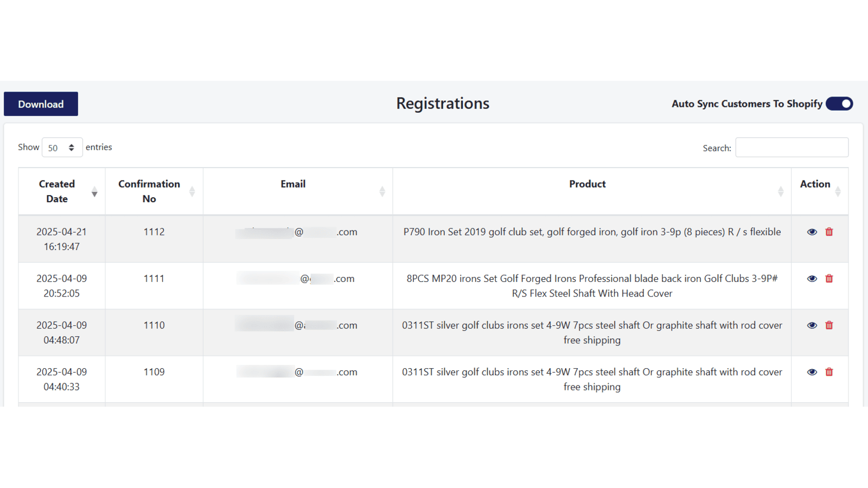Sort by Created Date column arrows
This screenshot has height=488, width=868.
tap(94, 191)
